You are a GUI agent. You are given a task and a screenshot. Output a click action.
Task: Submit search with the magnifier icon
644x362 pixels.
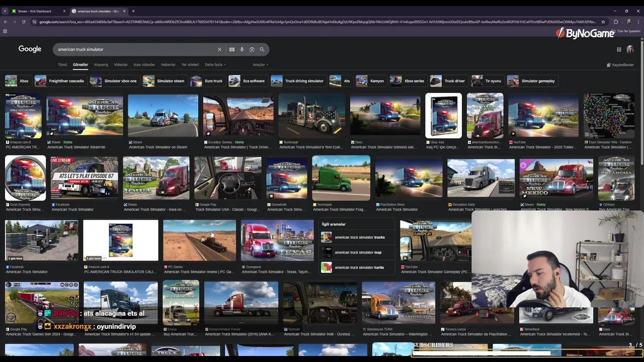(x=262, y=49)
